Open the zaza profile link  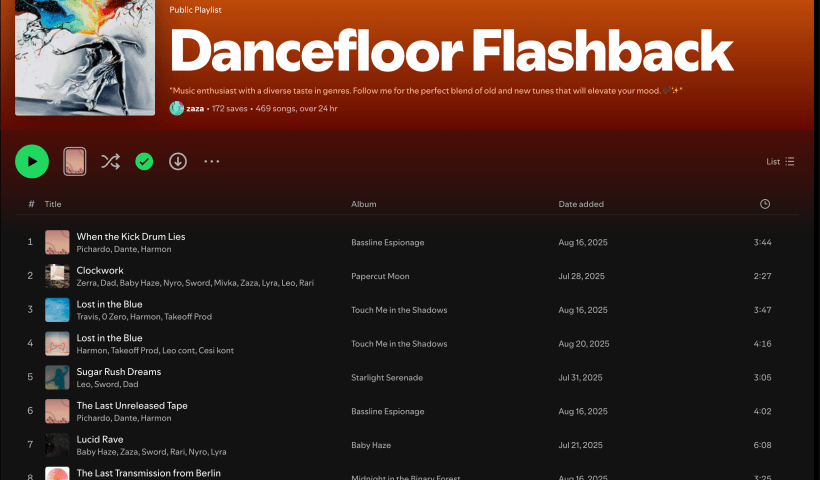coord(195,108)
